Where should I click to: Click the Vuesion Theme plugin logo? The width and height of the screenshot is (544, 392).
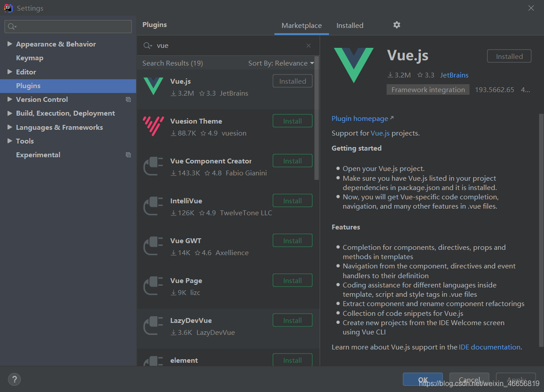(x=153, y=126)
